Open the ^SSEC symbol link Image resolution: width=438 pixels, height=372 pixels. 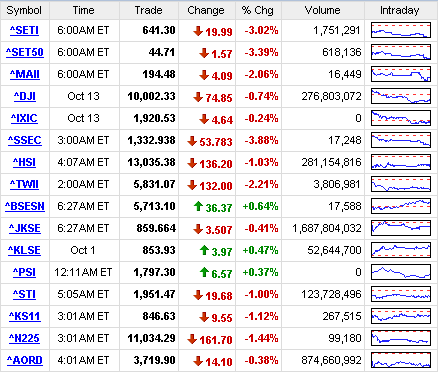[x=25, y=140]
